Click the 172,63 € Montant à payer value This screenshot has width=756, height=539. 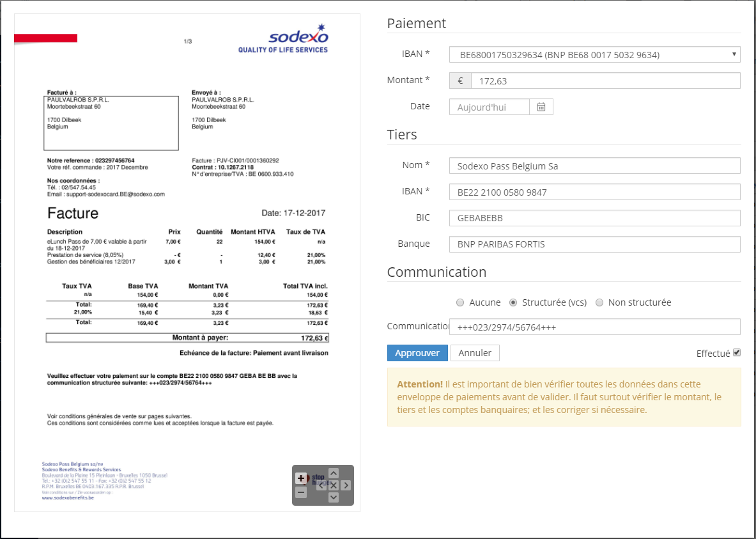pos(314,338)
